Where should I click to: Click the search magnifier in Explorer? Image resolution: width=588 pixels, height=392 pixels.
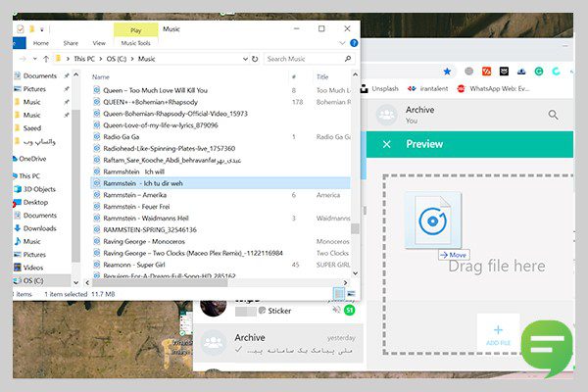coord(348,59)
